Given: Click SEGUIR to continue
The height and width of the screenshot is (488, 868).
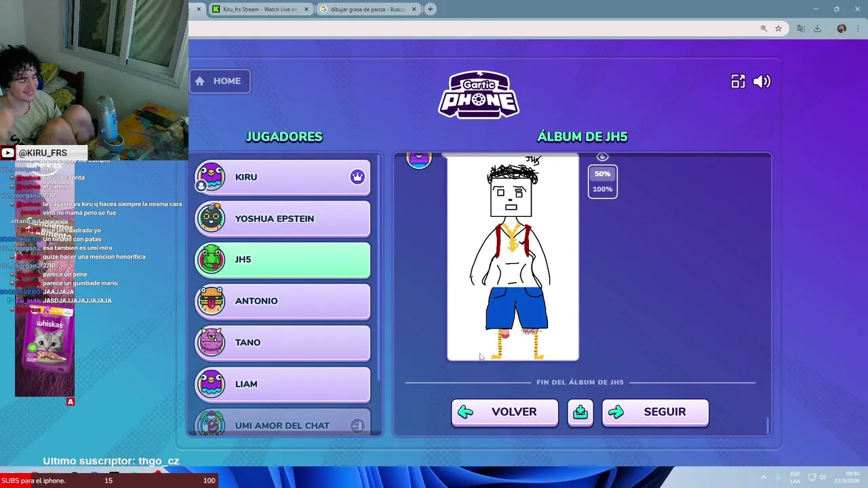Looking at the screenshot, I should (655, 412).
